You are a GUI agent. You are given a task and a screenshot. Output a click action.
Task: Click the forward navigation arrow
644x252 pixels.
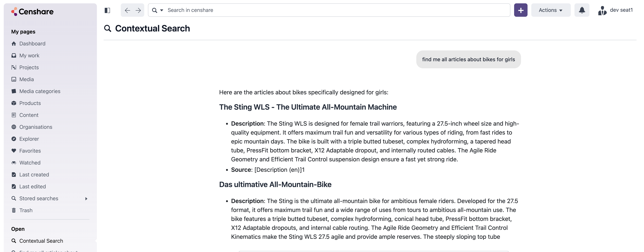[x=138, y=10]
